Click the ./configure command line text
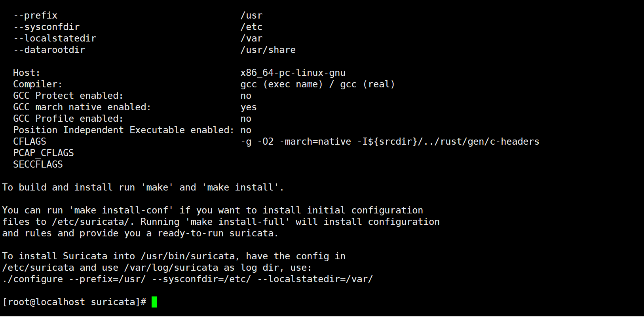This screenshot has width=644, height=317. [188, 279]
